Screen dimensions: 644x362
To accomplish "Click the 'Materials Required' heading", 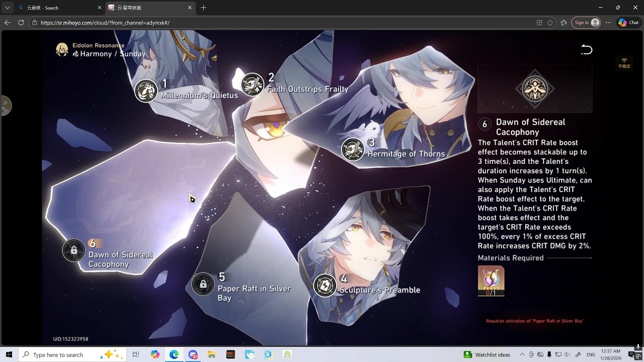I will coord(511,258).
